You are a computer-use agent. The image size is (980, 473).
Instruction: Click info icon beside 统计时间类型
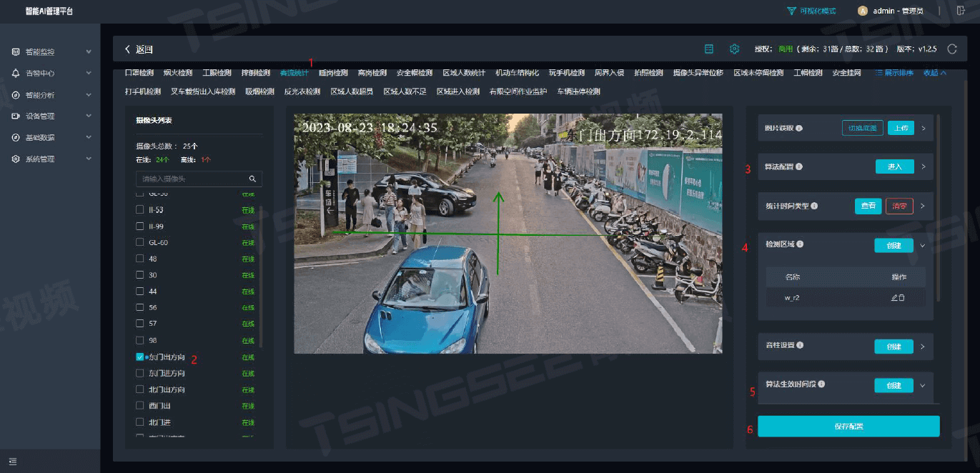[814, 206]
